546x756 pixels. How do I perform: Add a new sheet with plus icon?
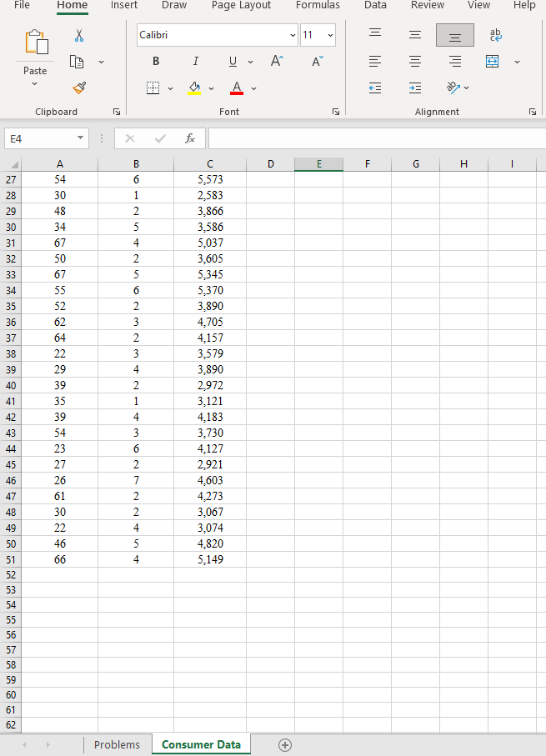tap(285, 745)
